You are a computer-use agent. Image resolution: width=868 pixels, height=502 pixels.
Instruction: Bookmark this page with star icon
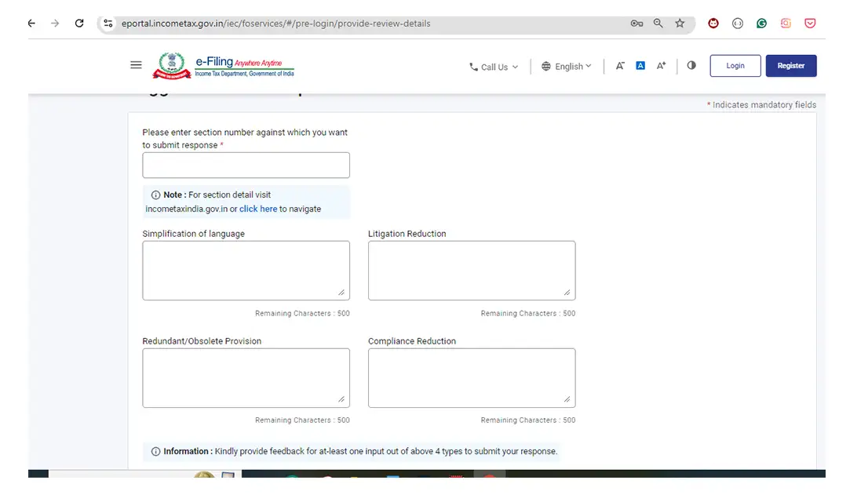pyautogui.click(x=680, y=24)
